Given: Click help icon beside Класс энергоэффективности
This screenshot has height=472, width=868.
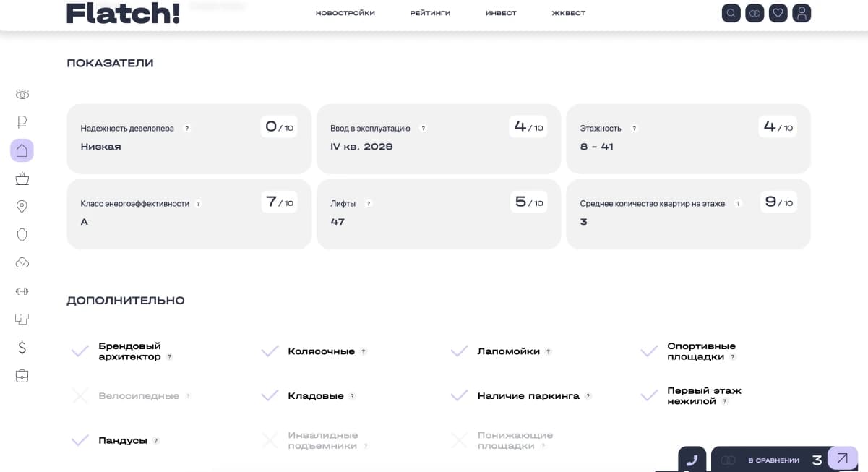Looking at the screenshot, I should tap(199, 204).
